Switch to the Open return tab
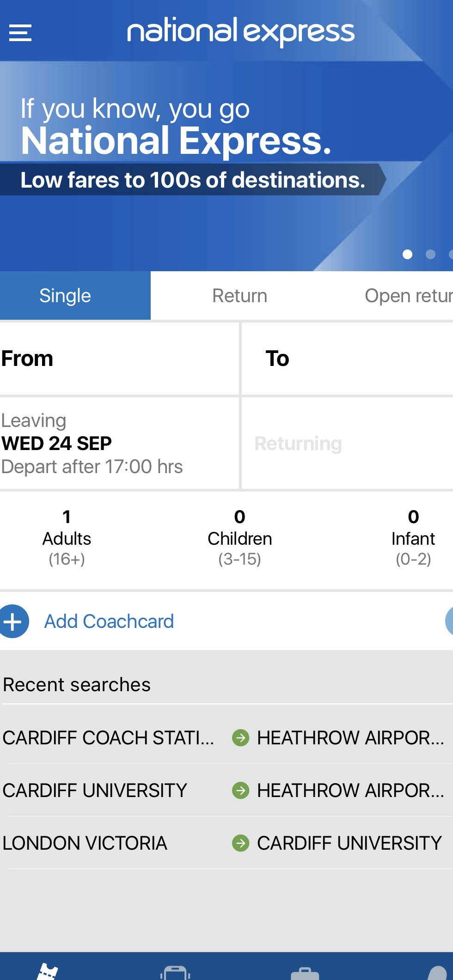The width and height of the screenshot is (453, 980). pyautogui.click(x=407, y=296)
